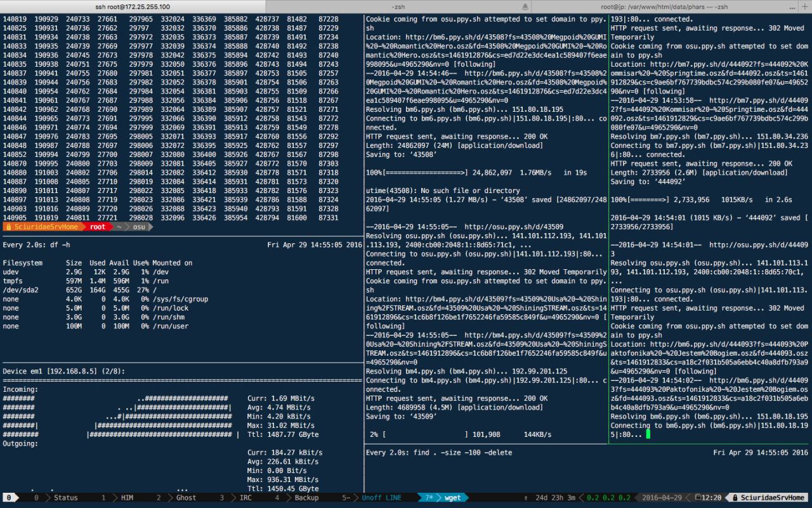Open the root@jp: /var/www/html/data/phars tab
812x508 pixels.
coord(665,6)
